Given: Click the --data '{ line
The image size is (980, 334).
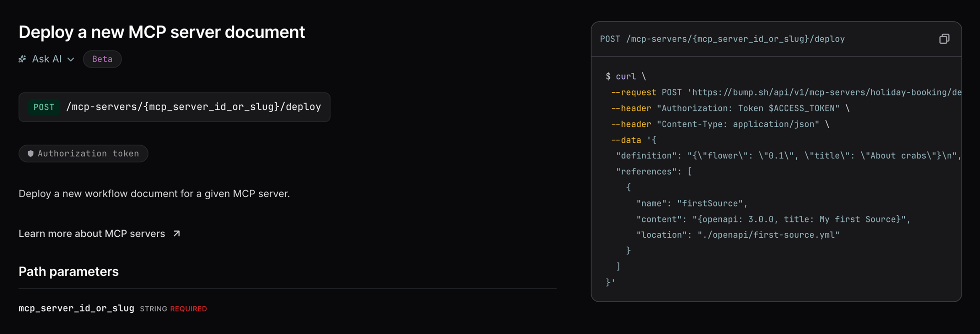Looking at the screenshot, I should pos(634,140).
